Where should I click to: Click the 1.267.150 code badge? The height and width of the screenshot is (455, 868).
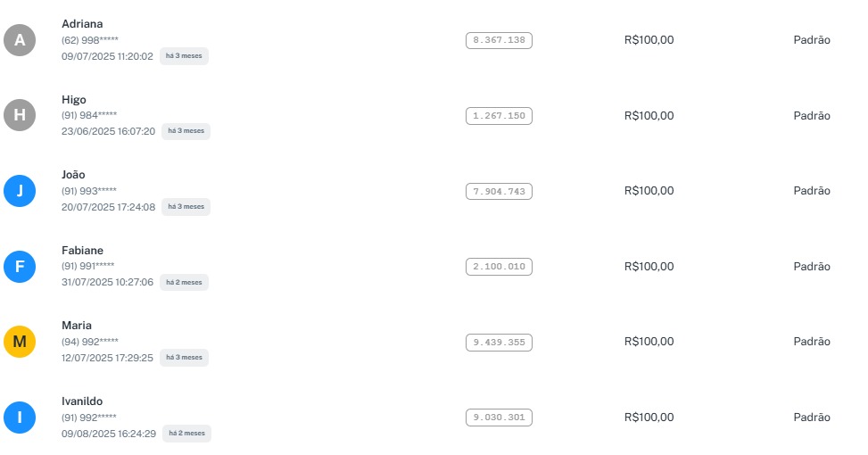[499, 115]
